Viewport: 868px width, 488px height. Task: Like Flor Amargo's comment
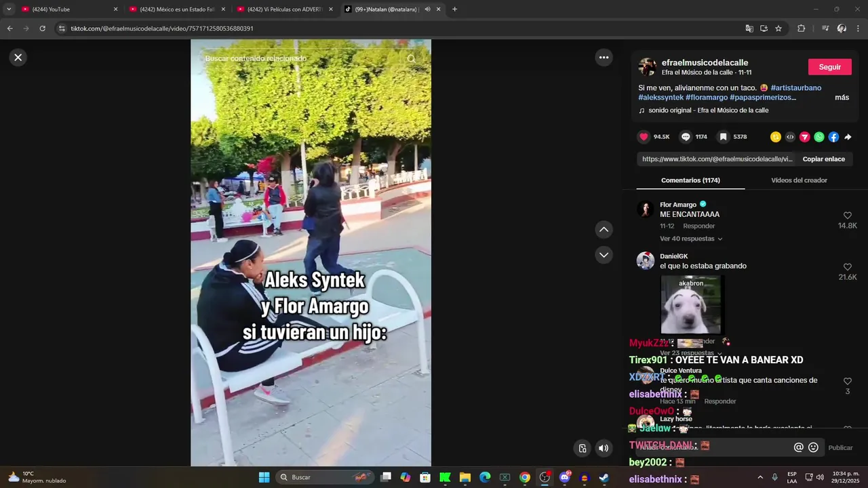848,216
